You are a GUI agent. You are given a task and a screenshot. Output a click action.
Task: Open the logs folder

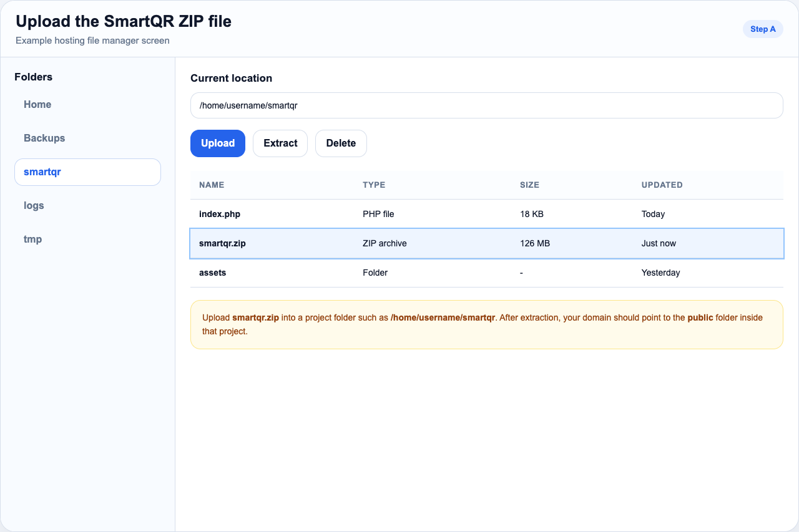87,206
